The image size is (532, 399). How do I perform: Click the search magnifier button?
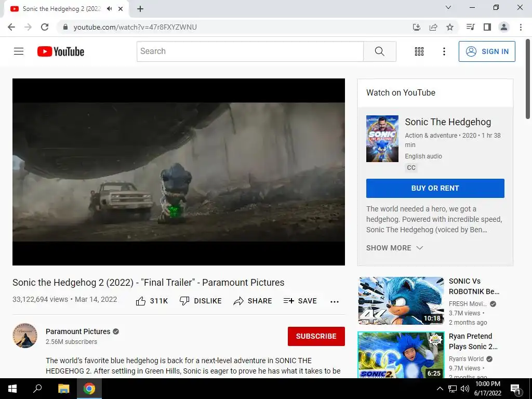[380, 51]
